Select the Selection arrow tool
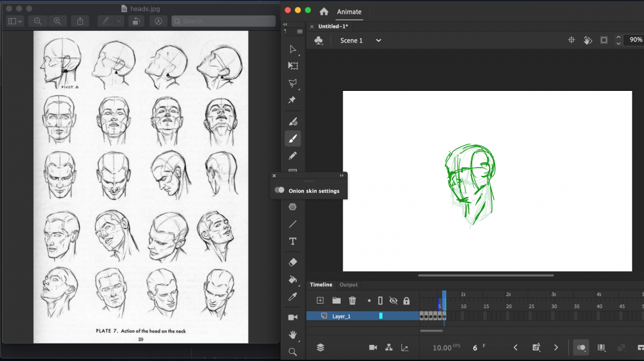This screenshot has height=361, width=644. (292, 50)
